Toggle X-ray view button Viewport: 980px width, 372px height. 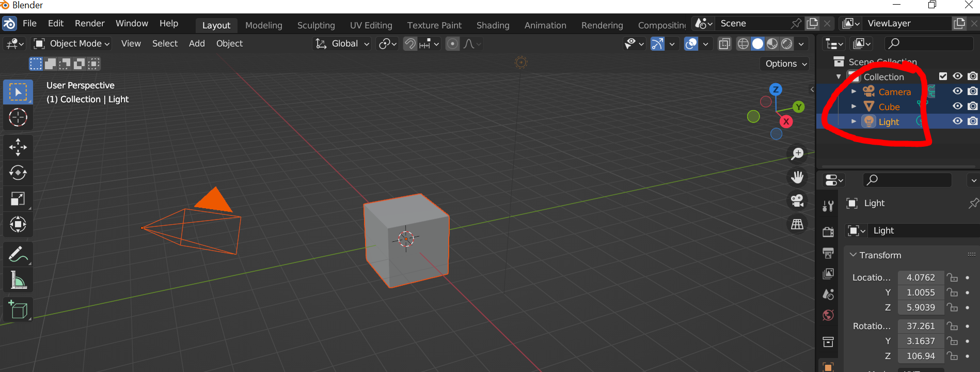[x=724, y=44]
